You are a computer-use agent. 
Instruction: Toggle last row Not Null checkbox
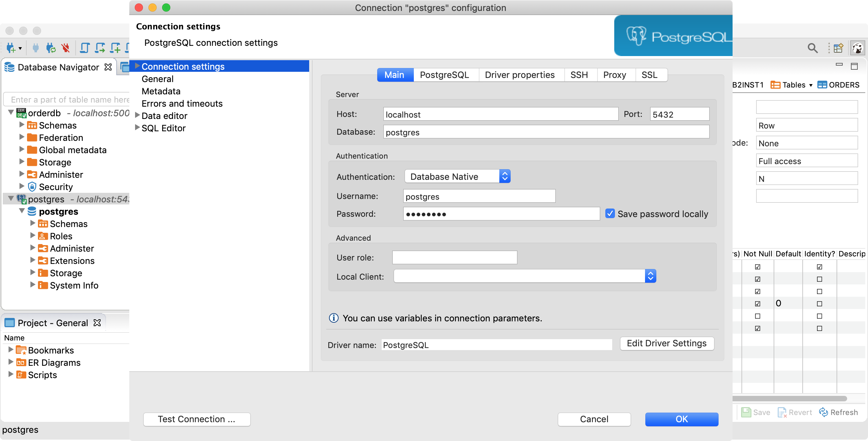click(758, 328)
